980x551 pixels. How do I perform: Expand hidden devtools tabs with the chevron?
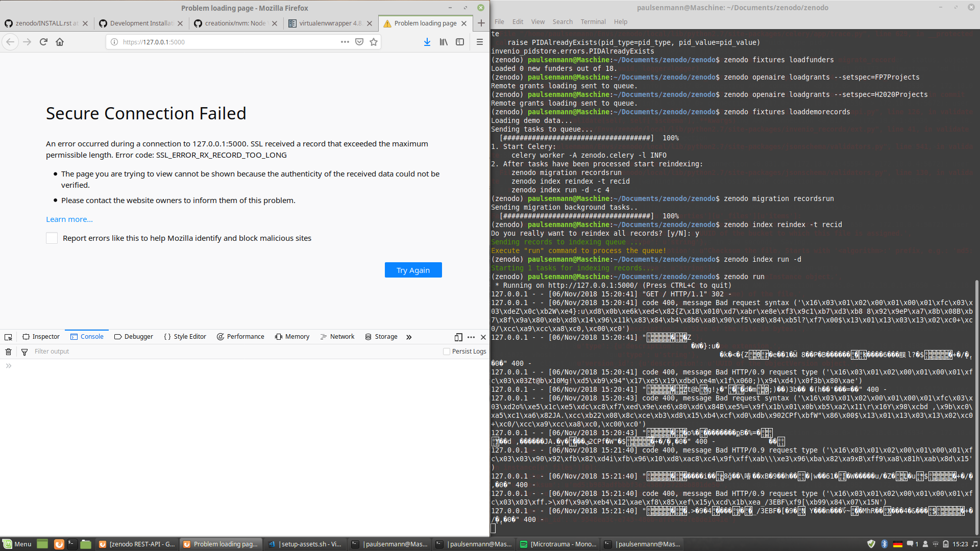[409, 337]
